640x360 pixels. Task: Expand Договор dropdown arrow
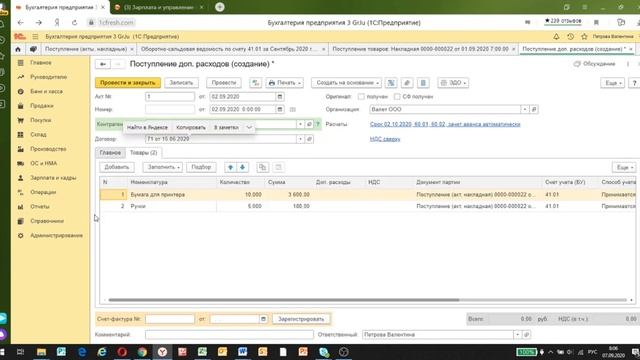tap(300, 139)
